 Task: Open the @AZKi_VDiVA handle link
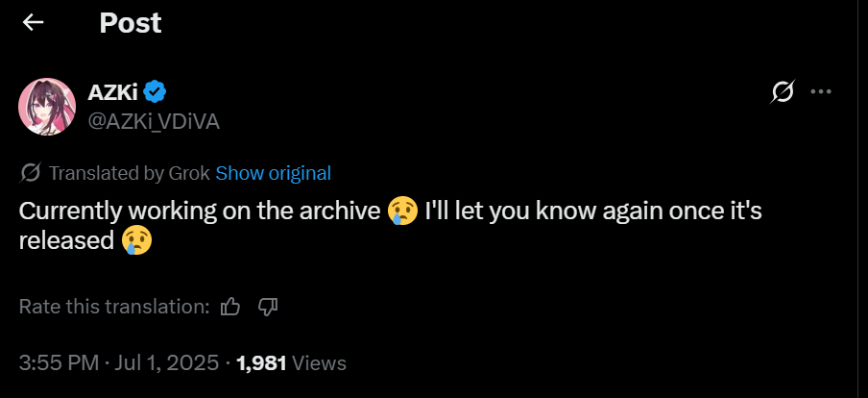point(145,120)
